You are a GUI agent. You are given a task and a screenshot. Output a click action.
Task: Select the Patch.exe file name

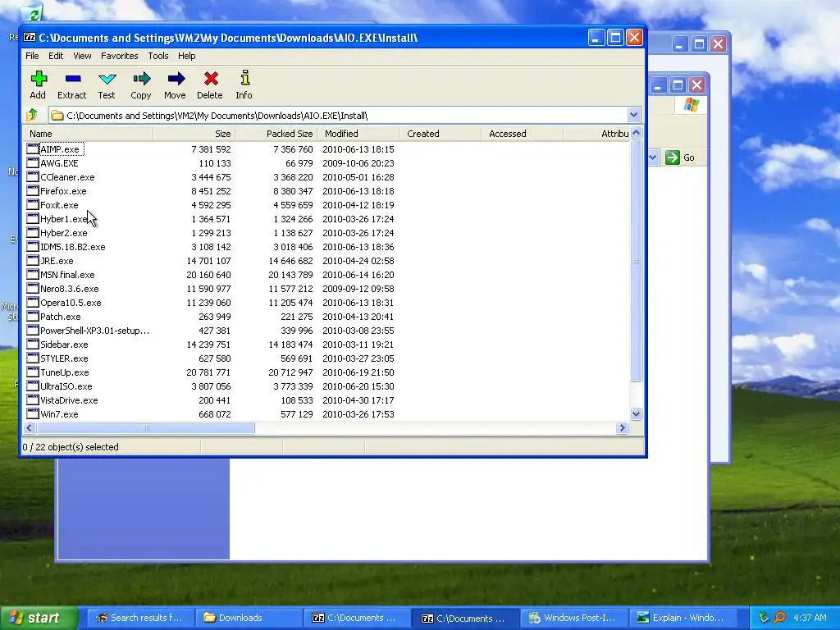[61, 317]
